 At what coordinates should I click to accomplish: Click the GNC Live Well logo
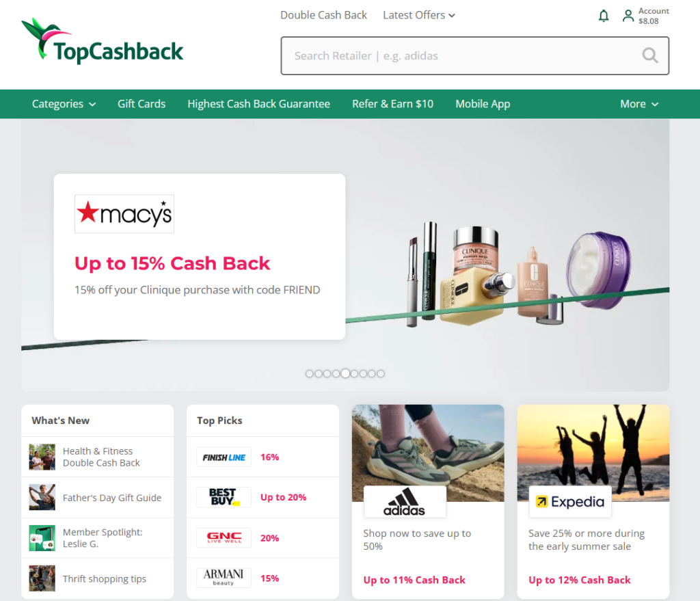[x=224, y=537]
